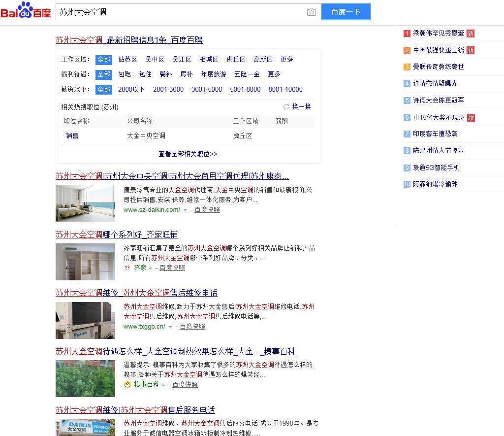Filter by 房补 benefit
This screenshot has height=436, width=504.
[187, 74]
